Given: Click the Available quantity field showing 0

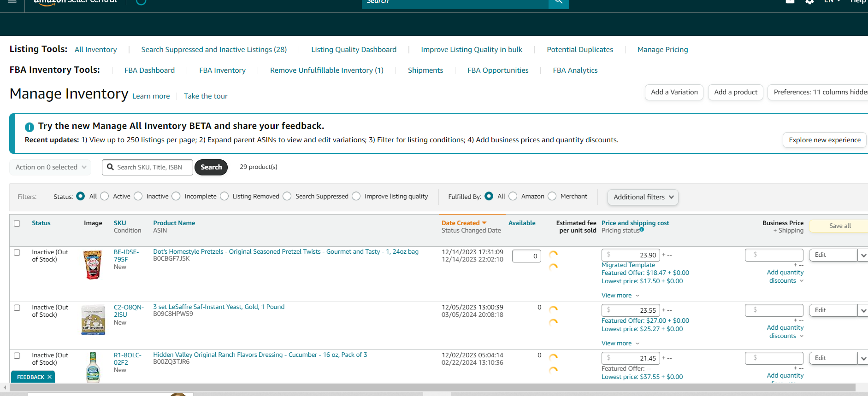Looking at the screenshot, I should click(526, 256).
